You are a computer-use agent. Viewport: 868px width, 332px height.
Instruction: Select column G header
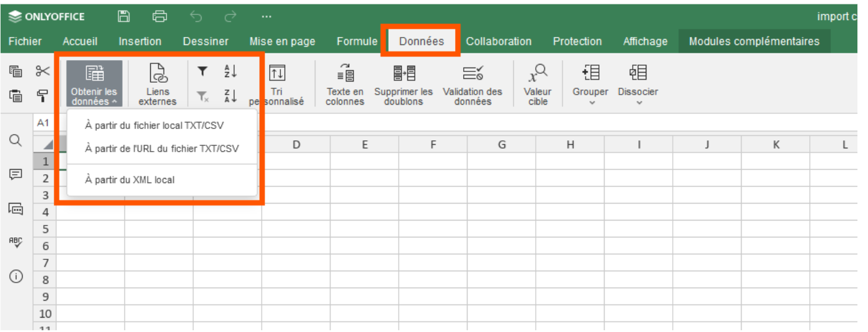click(502, 145)
